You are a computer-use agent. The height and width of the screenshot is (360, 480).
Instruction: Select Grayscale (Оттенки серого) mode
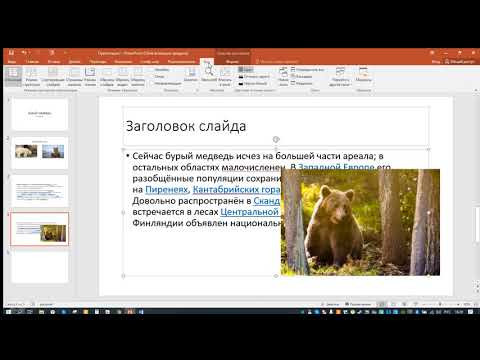pyautogui.click(x=254, y=76)
